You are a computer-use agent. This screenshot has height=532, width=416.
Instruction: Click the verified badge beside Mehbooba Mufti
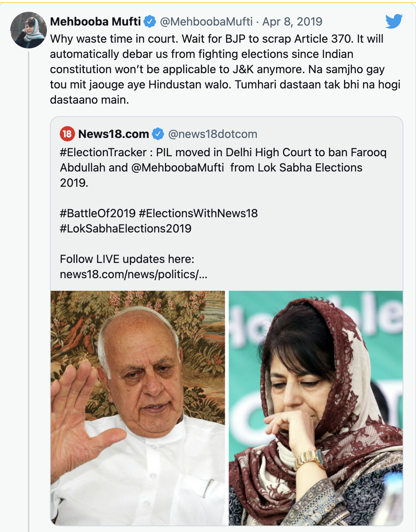click(x=150, y=22)
